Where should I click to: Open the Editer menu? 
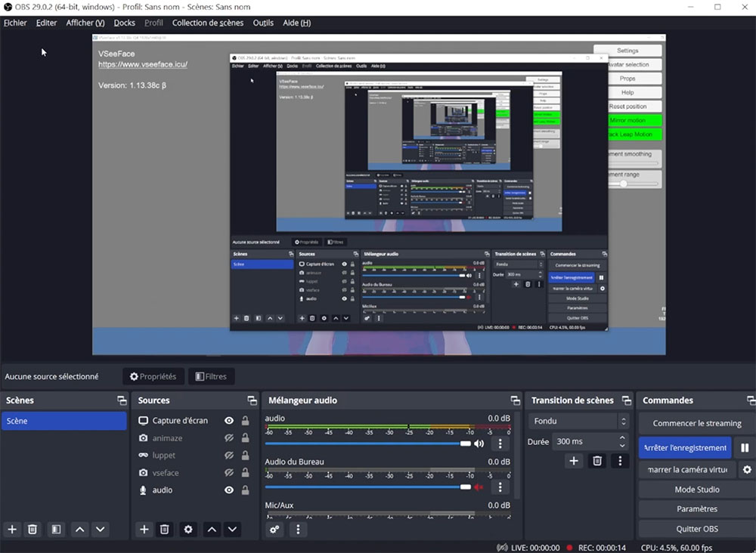click(x=46, y=23)
